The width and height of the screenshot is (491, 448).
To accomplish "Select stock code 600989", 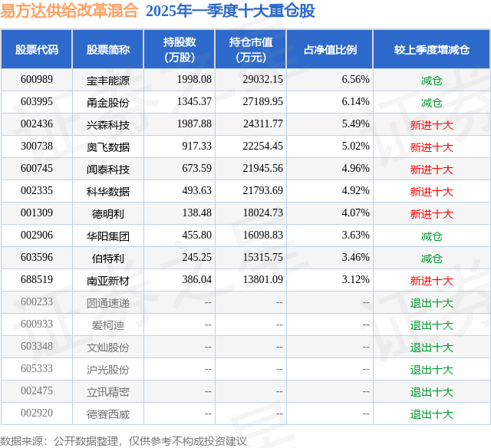I will [37, 79].
